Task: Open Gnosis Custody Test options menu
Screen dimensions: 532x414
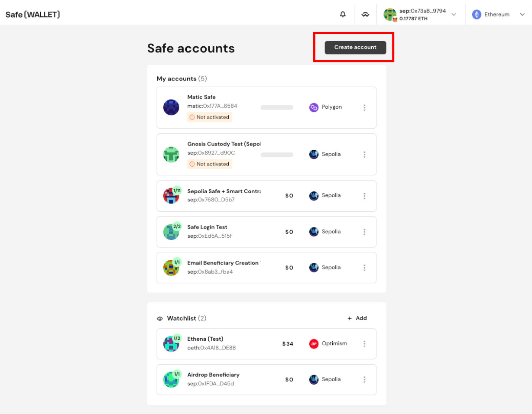Action: coord(364,154)
